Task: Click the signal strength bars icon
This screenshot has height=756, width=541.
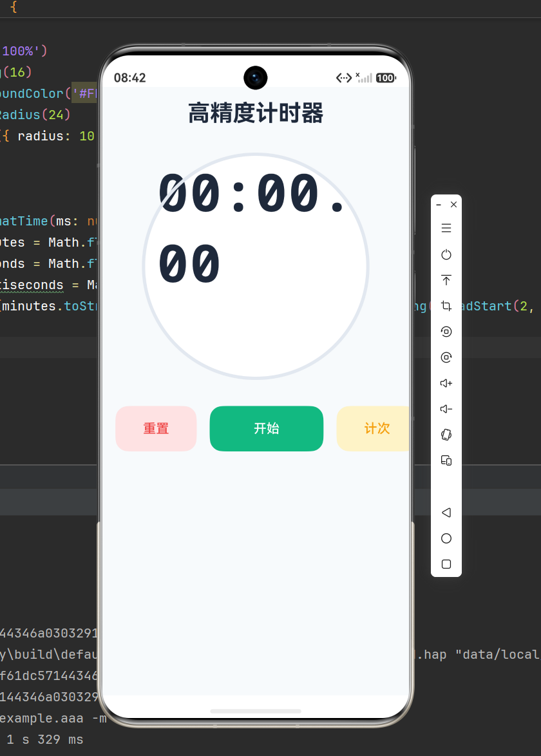Action: coord(364,78)
